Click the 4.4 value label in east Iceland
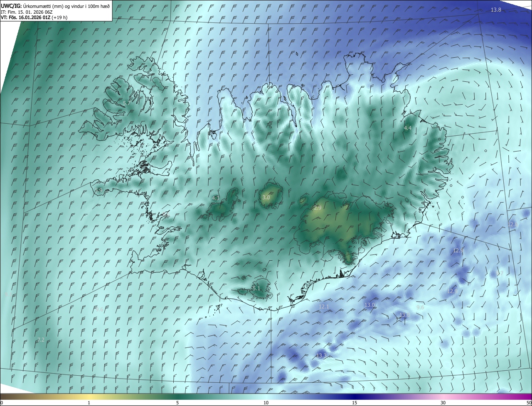 coord(408,128)
